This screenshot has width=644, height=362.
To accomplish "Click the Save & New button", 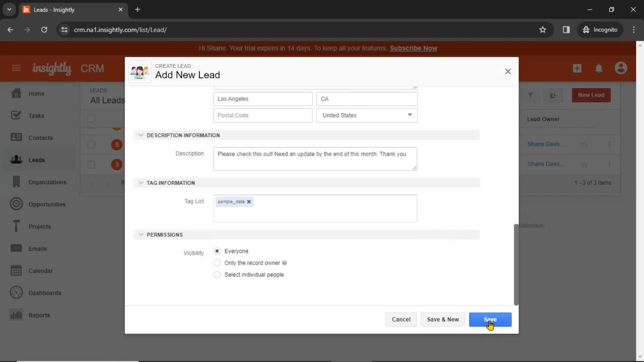I will pos(443,319).
